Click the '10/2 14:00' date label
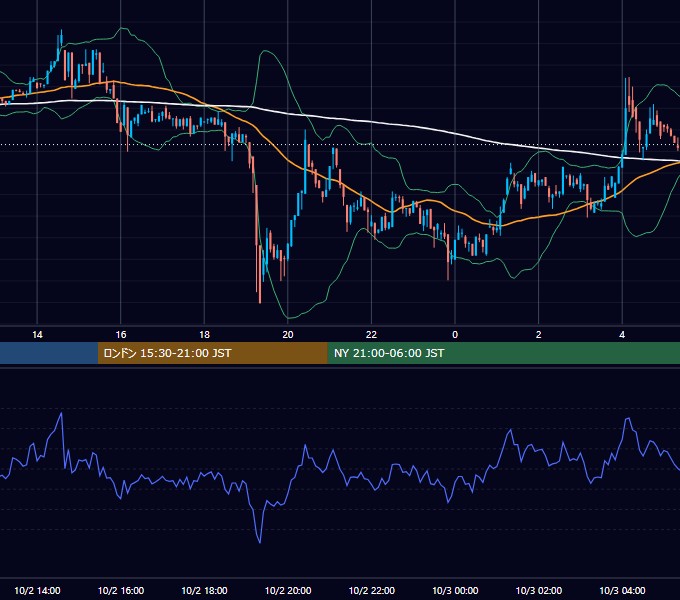 [x=37, y=590]
